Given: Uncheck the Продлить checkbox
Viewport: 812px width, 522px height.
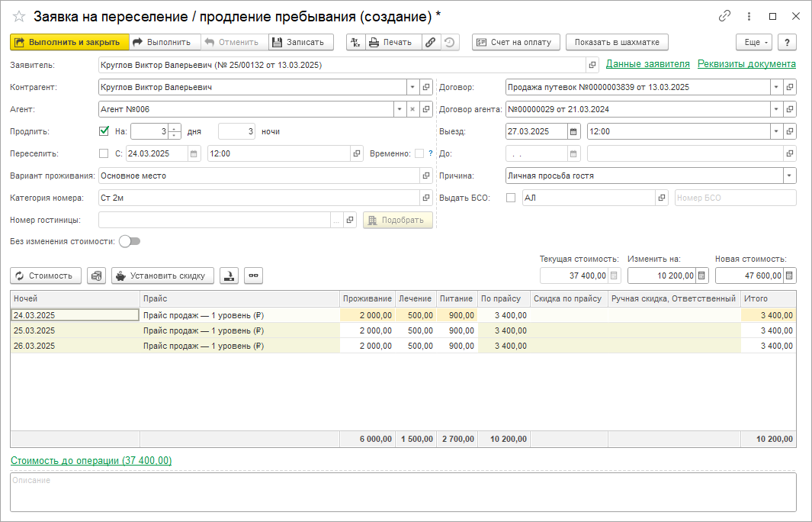Looking at the screenshot, I should click(104, 131).
